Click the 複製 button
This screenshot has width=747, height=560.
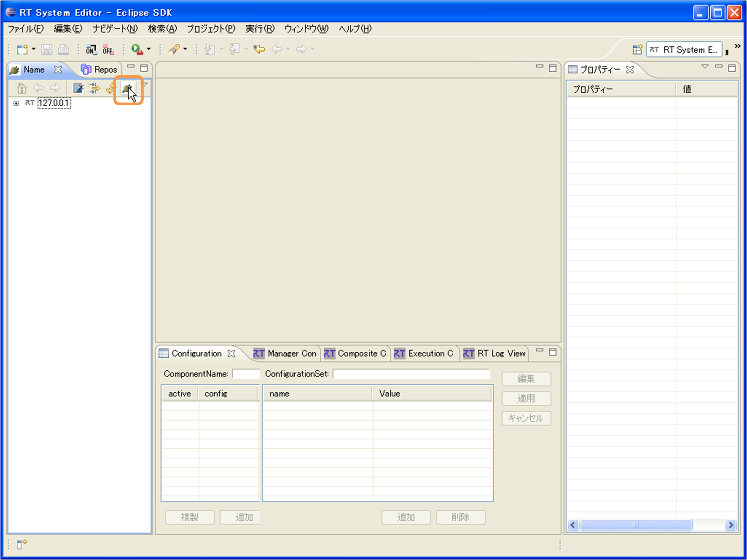[190, 517]
